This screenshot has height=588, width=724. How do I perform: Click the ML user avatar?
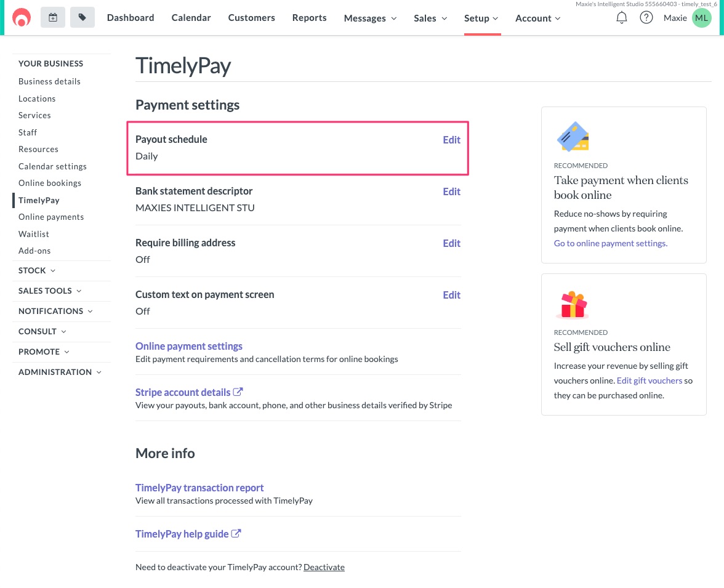point(701,18)
